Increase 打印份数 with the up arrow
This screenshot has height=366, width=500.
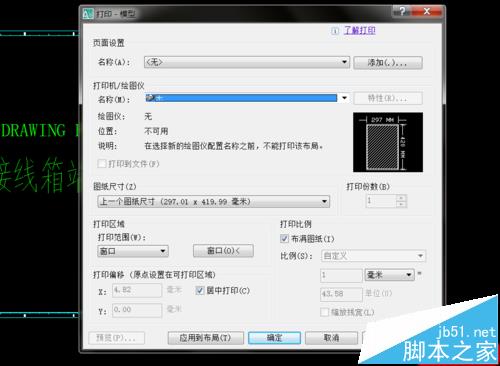(401, 198)
